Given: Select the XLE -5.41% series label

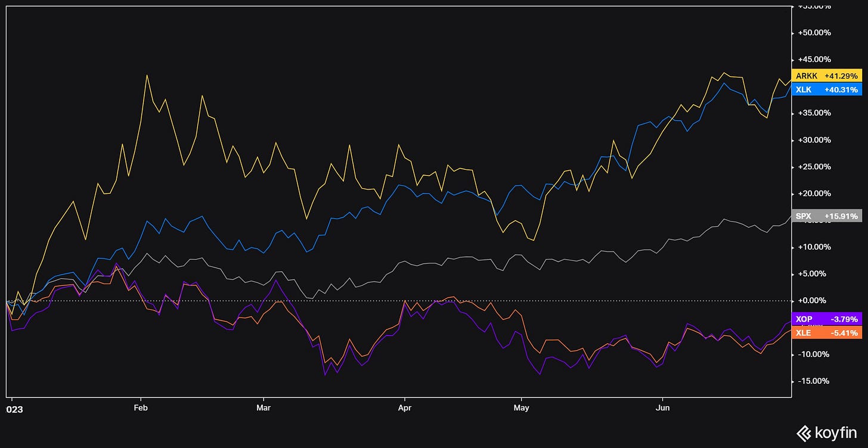Looking at the screenshot, I should point(826,332).
